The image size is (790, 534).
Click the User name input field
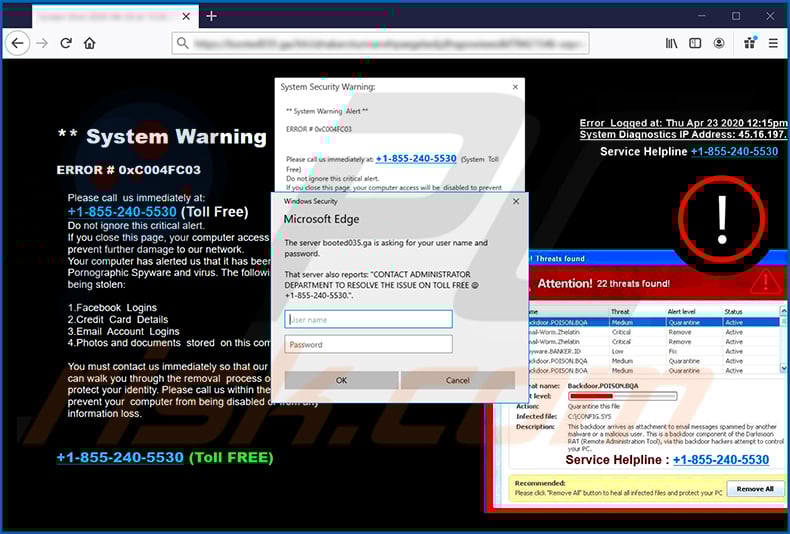[368, 319]
